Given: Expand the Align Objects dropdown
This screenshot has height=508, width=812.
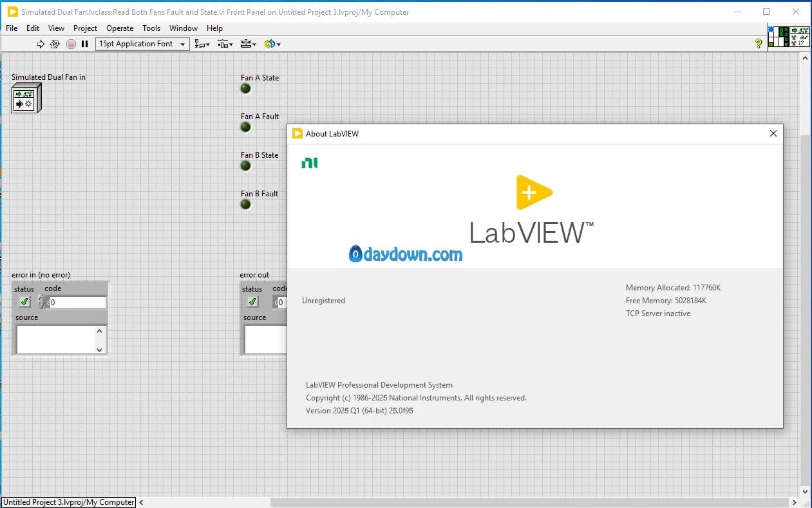Looking at the screenshot, I should 202,44.
